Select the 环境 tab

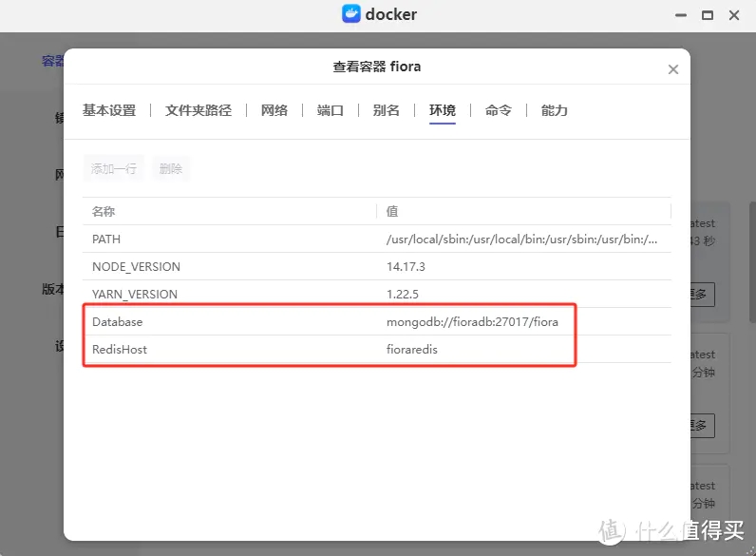click(443, 110)
